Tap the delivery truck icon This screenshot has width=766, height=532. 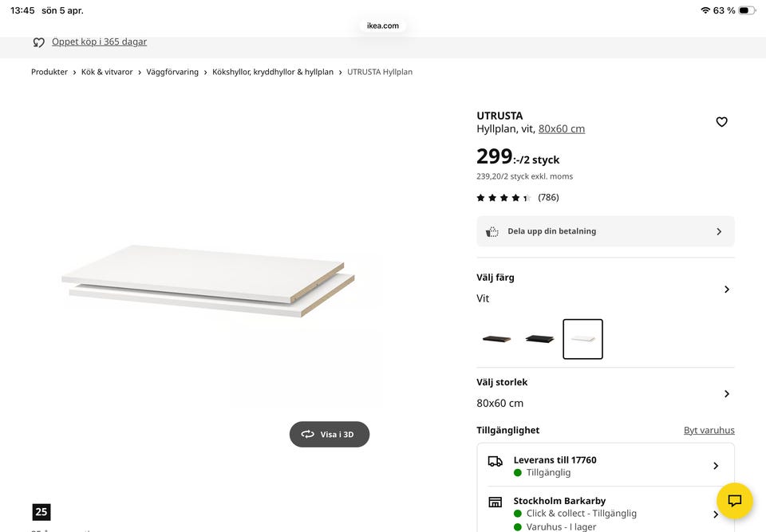(x=495, y=461)
